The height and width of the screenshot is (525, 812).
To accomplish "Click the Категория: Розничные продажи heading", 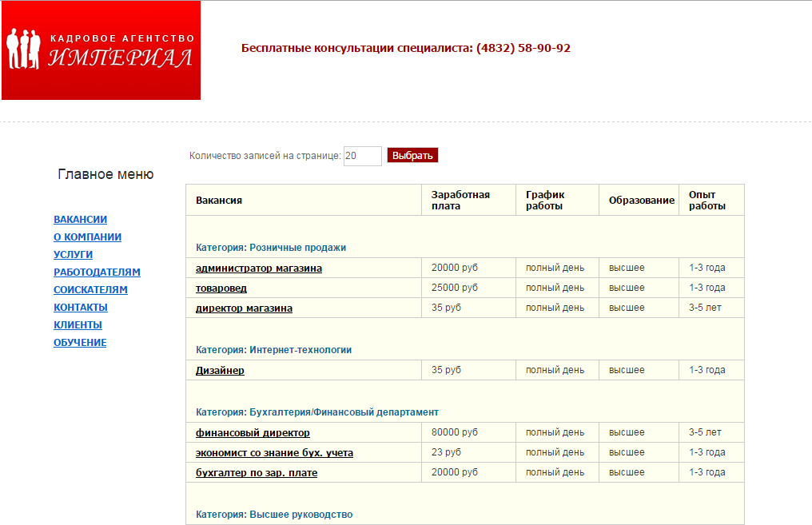I will [x=271, y=248].
